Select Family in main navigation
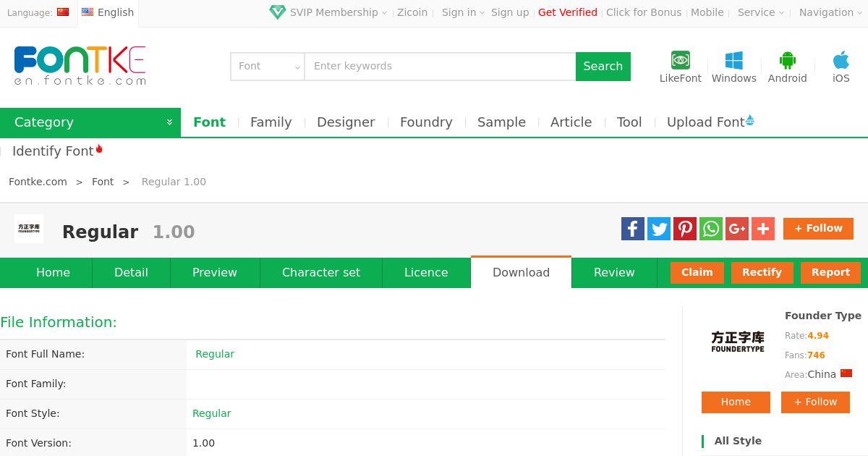 point(271,122)
